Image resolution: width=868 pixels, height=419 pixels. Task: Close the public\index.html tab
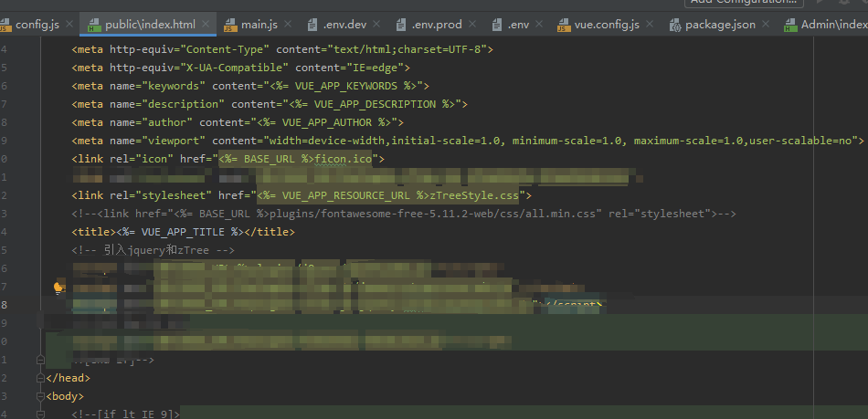(206, 25)
